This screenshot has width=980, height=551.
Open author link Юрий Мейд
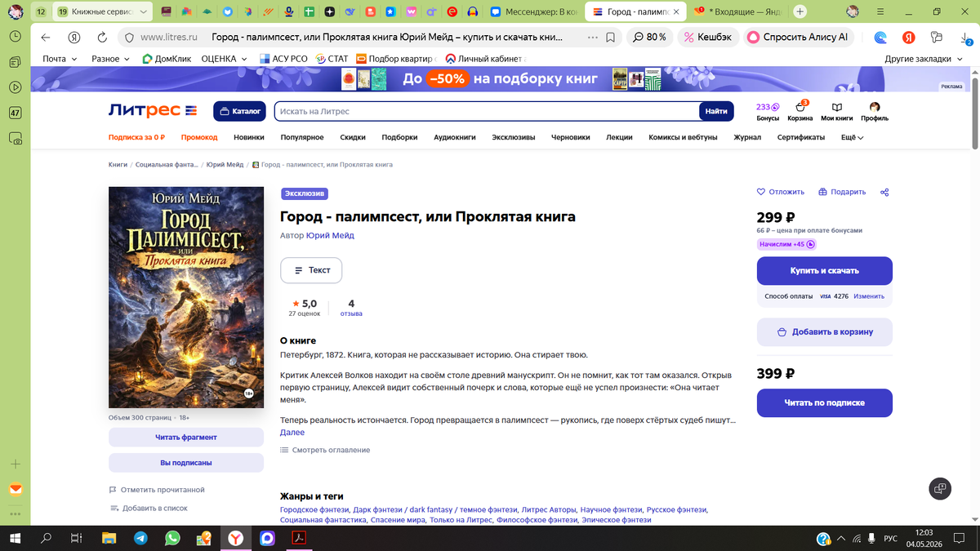pyautogui.click(x=330, y=235)
